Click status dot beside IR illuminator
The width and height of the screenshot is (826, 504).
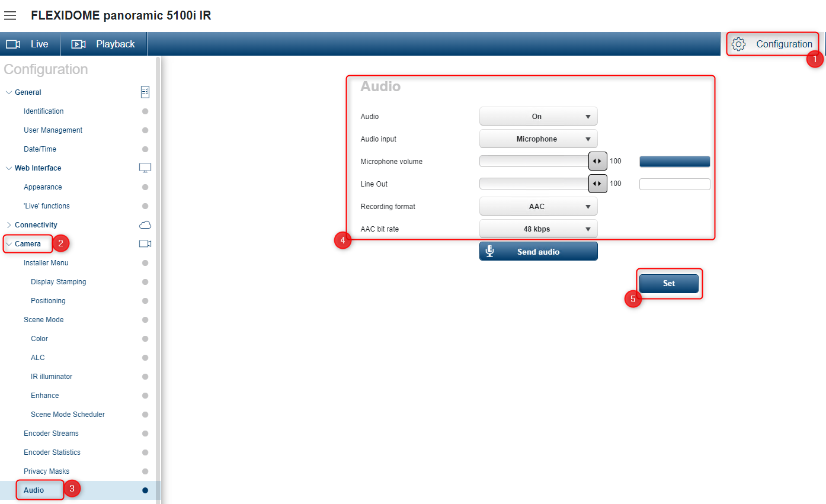(145, 376)
